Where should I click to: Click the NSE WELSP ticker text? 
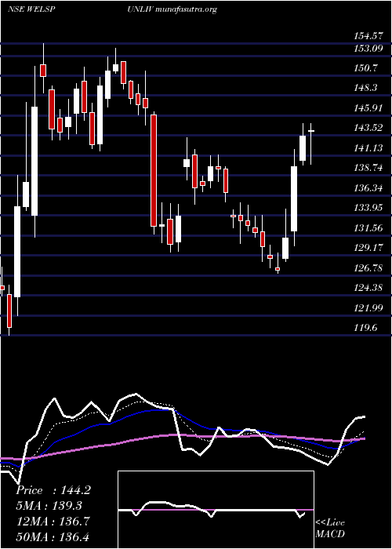click(32, 9)
